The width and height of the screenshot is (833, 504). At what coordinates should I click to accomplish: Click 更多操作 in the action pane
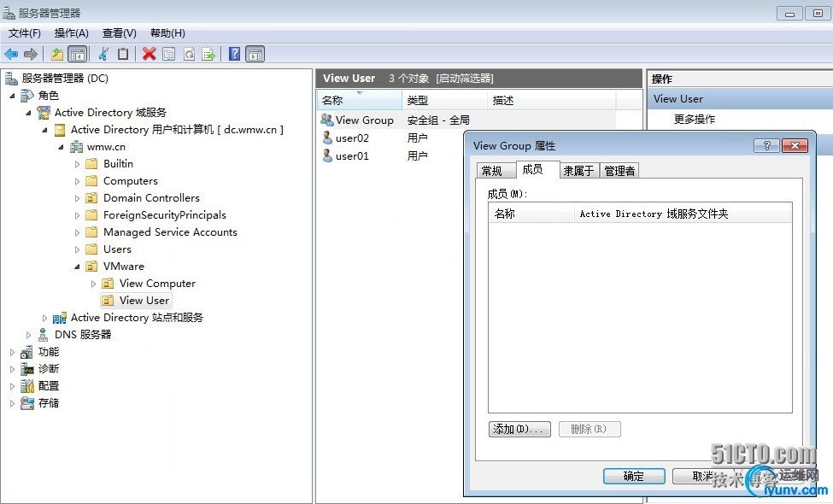(695, 119)
